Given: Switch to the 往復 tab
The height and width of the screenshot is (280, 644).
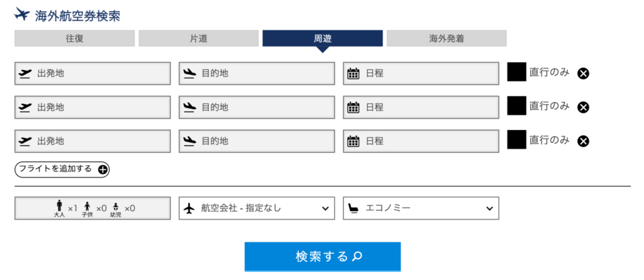Looking at the screenshot, I should tap(74, 38).
